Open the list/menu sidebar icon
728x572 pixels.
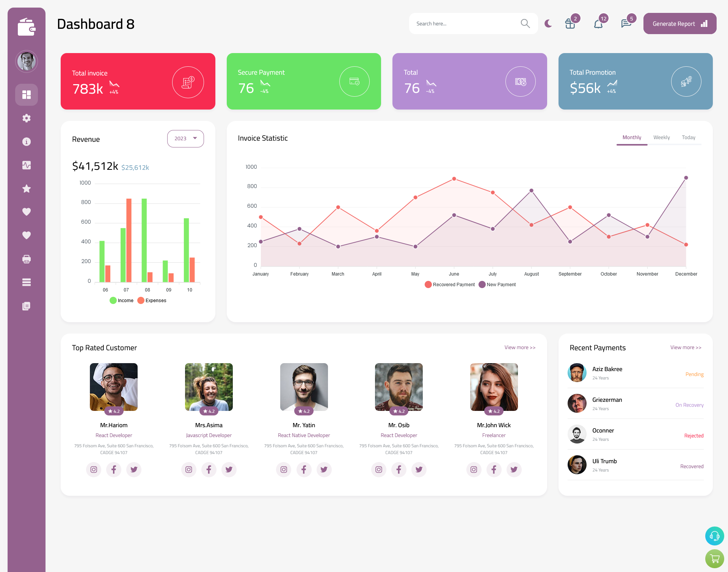click(27, 282)
